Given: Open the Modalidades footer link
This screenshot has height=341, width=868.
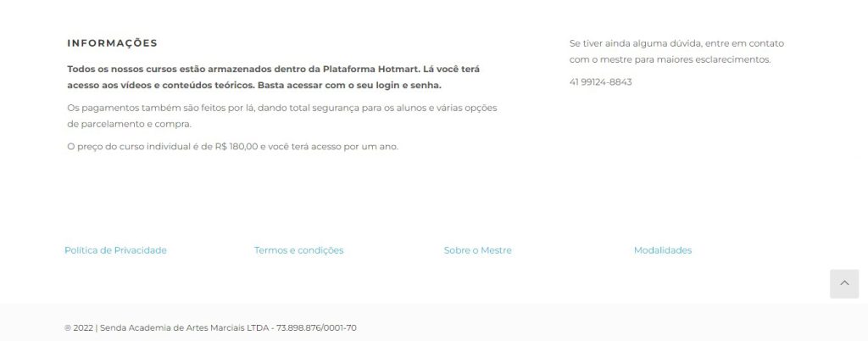Looking at the screenshot, I should click(663, 250).
